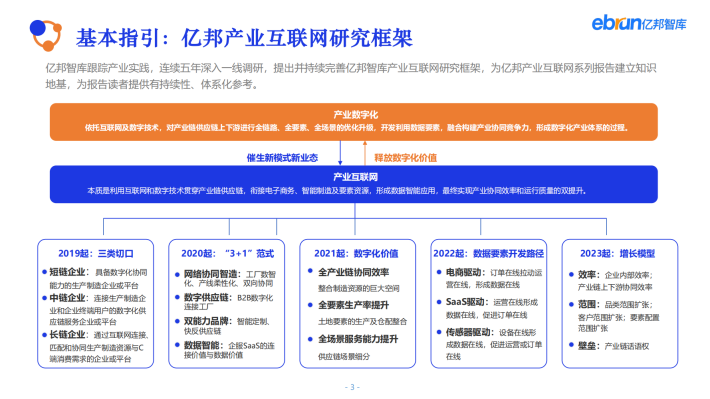Select the blue 产业互联网 banner
Viewport: 710px width, 399px height.
(354, 184)
